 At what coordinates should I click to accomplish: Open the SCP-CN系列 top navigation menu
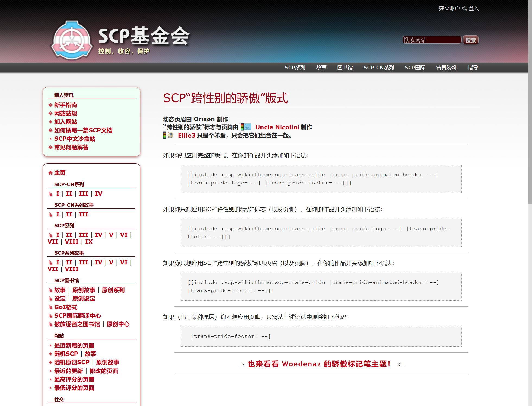[x=378, y=68]
